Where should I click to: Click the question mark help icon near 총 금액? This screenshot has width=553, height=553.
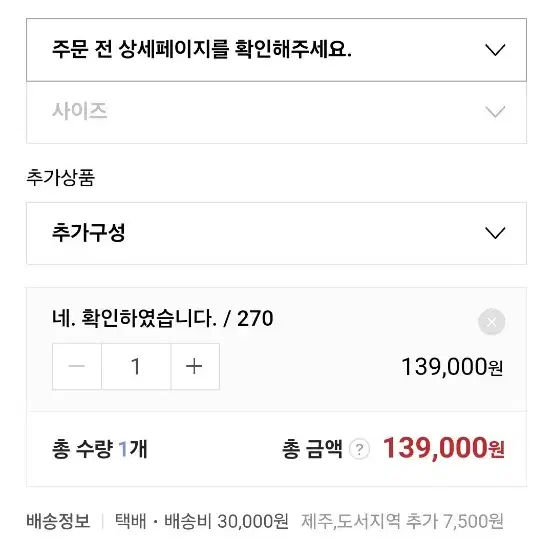[x=359, y=449]
